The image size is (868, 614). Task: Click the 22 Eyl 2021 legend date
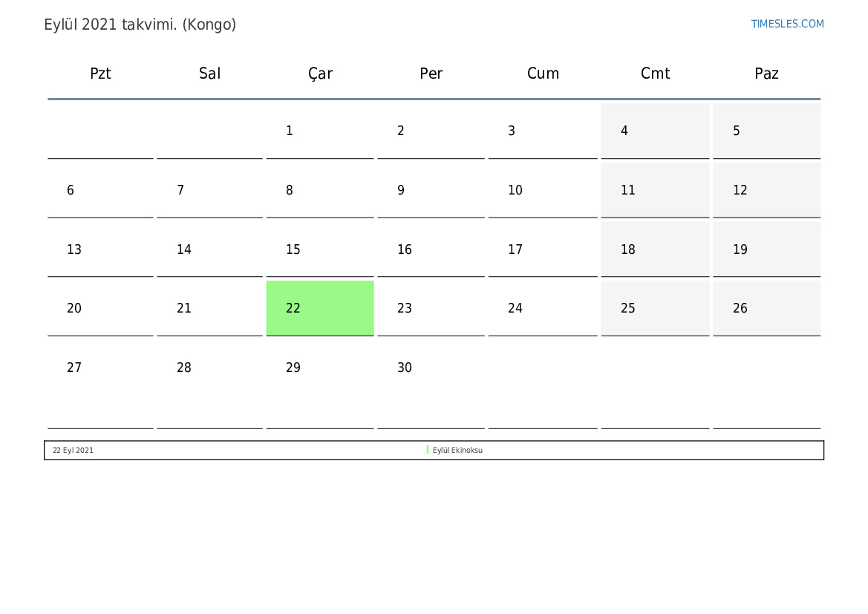(x=73, y=450)
